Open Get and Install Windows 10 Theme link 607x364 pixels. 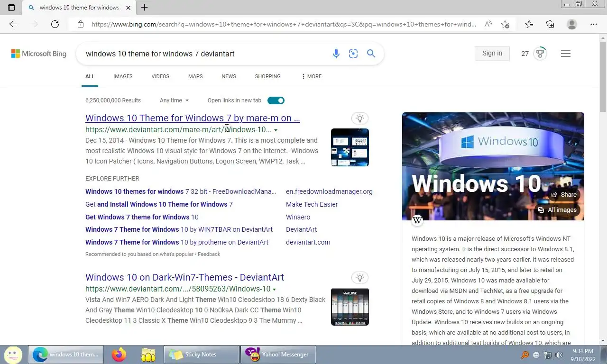(159, 204)
